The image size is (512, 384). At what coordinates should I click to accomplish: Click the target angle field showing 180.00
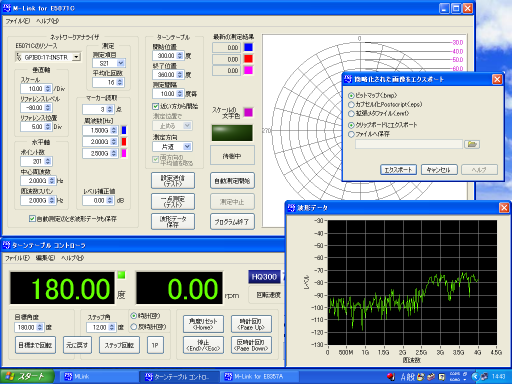pyautogui.click(x=26, y=327)
